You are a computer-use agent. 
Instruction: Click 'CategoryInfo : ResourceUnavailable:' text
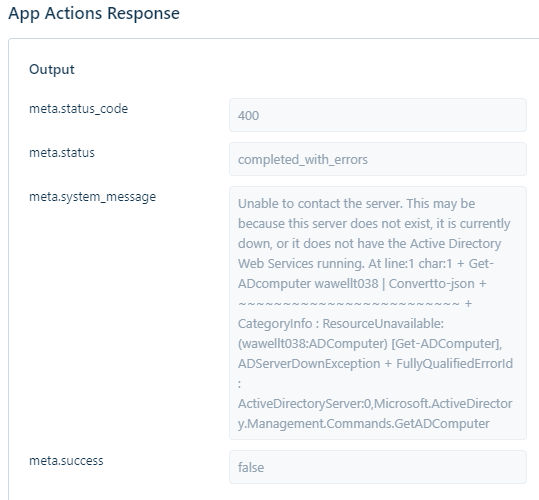click(x=341, y=323)
